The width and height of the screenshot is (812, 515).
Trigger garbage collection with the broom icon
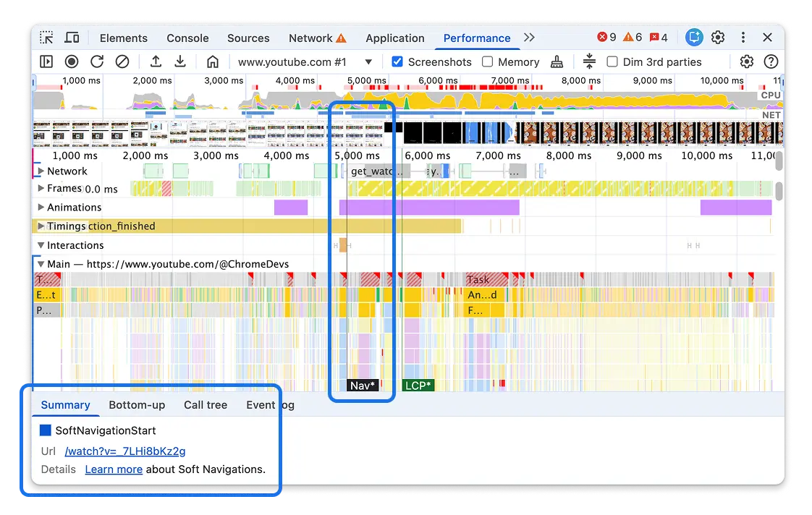tap(557, 61)
